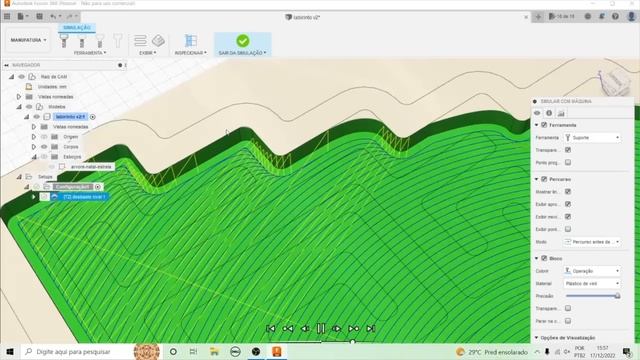Image resolution: width=640 pixels, height=360 pixels.
Task: Open the Windows Start menu
Action: [10, 351]
